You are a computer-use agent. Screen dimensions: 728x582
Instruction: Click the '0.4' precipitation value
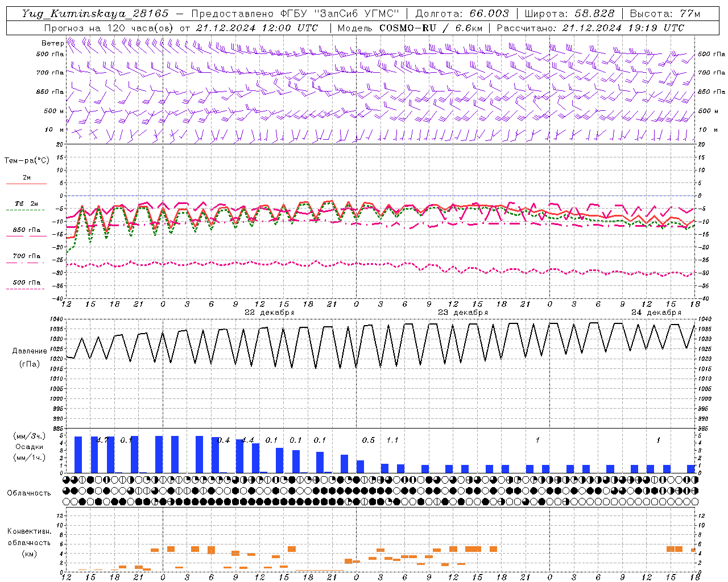[x=224, y=440]
